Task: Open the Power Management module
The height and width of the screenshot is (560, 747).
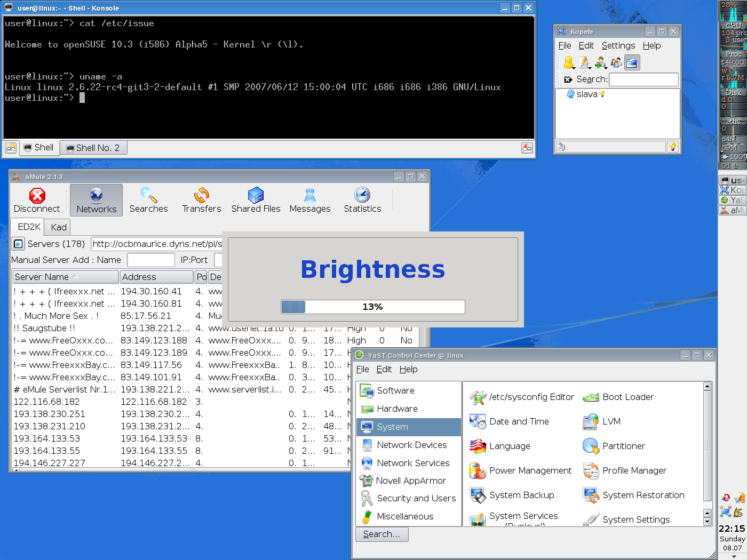Action: pos(520,470)
